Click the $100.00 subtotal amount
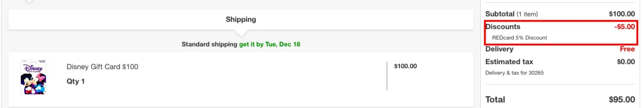644x108 pixels. pyautogui.click(x=622, y=14)
